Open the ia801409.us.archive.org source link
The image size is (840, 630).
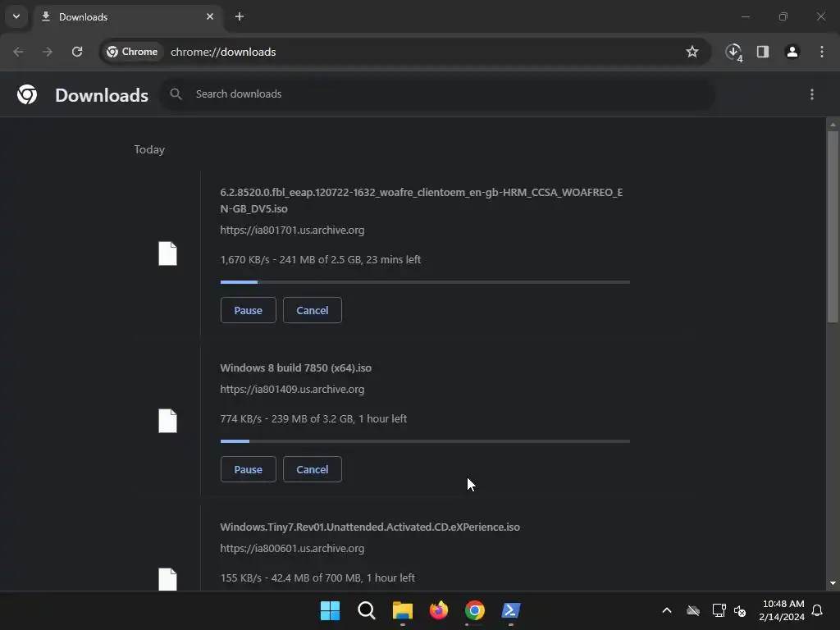click(x=292, y=389)
